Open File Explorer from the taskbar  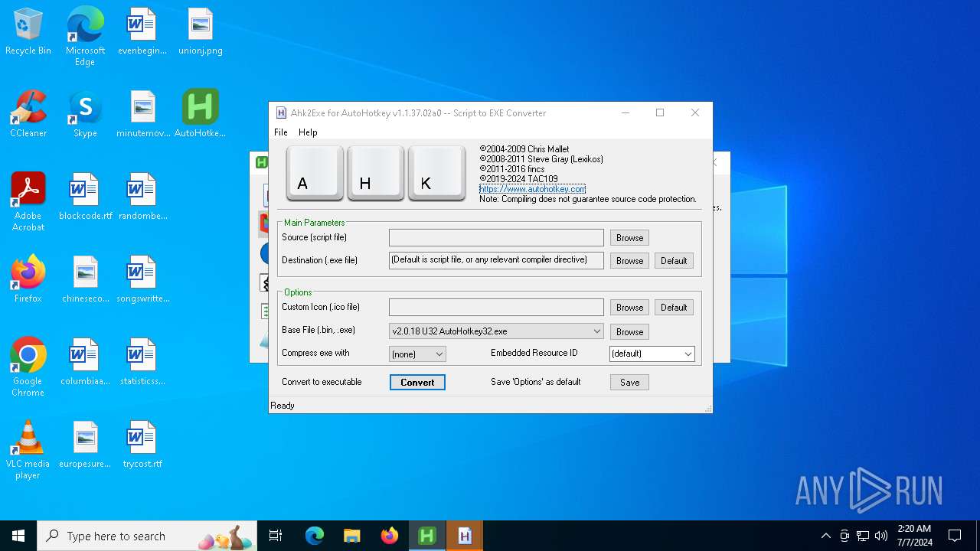click(x=351, y=536)
